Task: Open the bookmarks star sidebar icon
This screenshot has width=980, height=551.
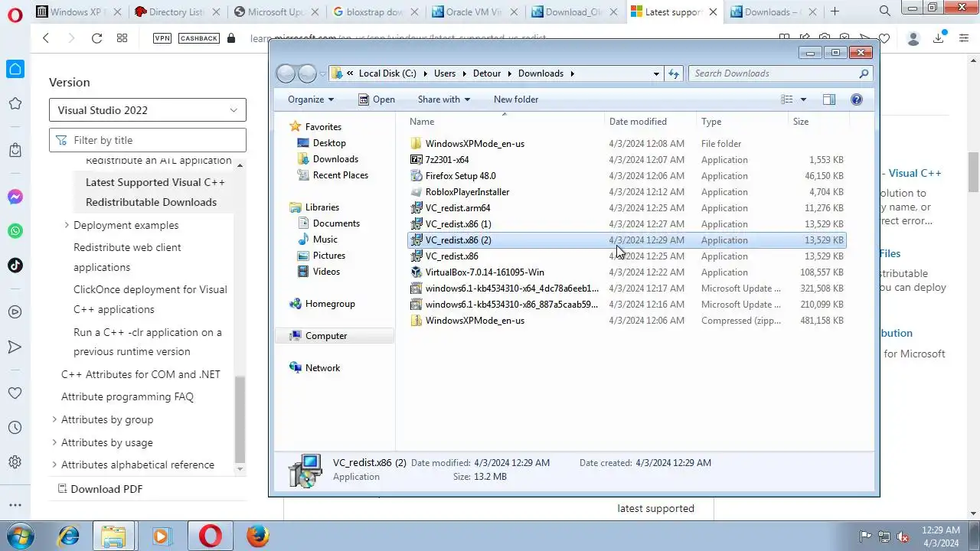Action: tap(15, 103)
